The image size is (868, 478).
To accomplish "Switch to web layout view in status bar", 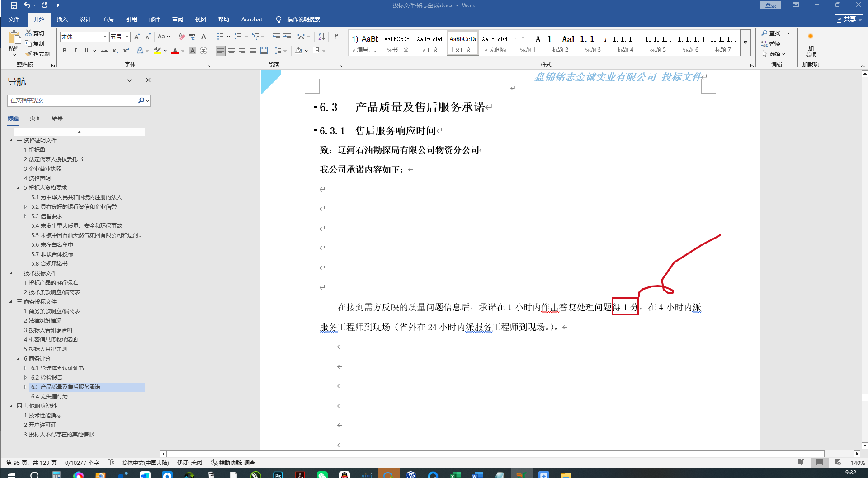I will point(838,463).
